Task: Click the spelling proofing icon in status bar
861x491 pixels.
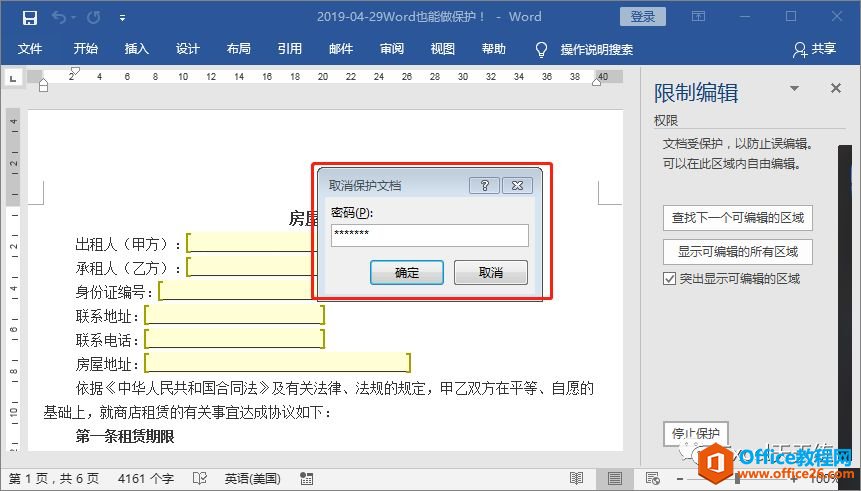Action: click(200, 478)
